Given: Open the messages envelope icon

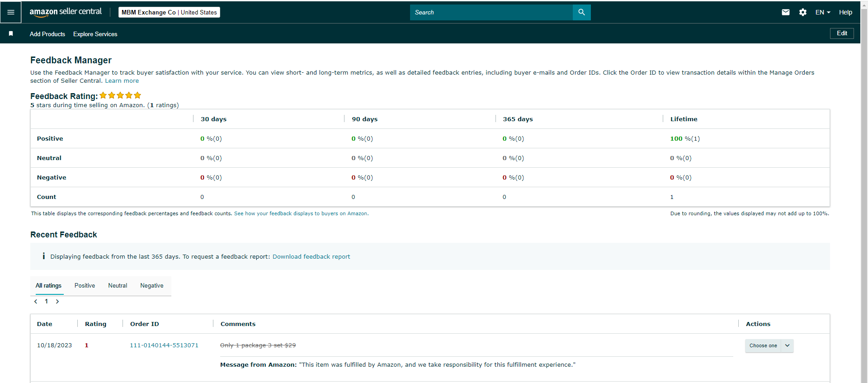Looking at the screenshot, I should [786, 12].
